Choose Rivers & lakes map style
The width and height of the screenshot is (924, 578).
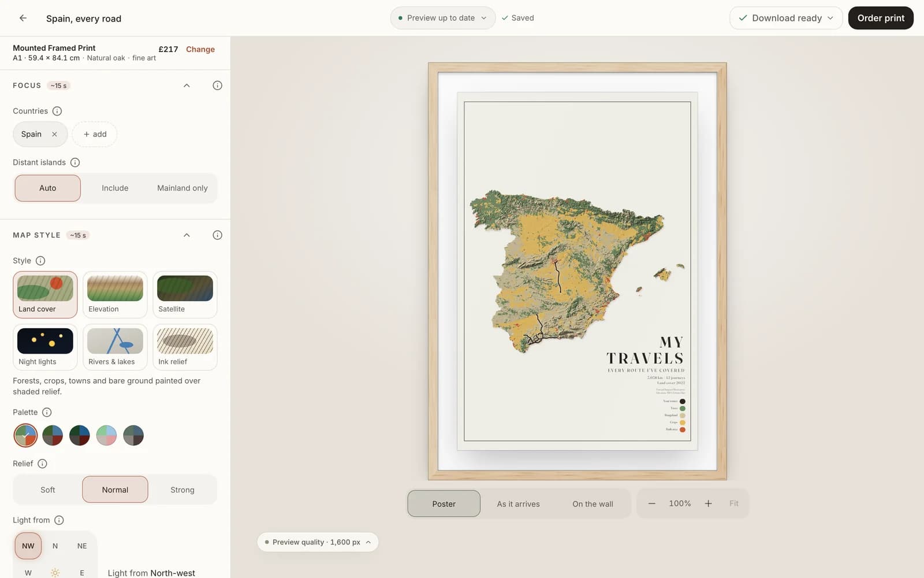pos(115,347)
